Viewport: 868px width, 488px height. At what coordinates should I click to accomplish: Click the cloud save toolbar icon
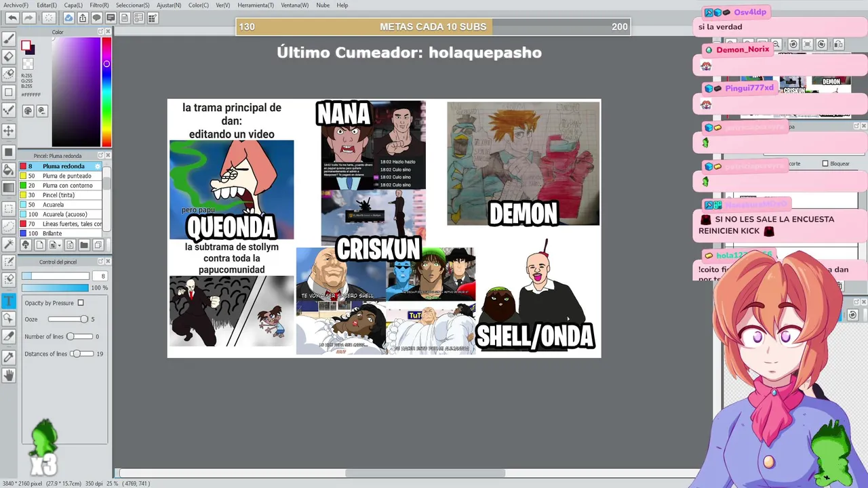(68, 18)
